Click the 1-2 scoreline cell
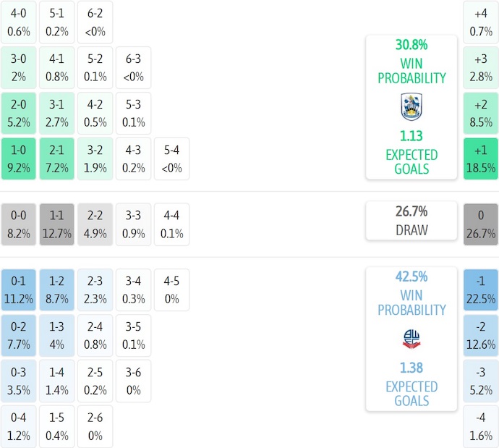499x448 pixels. point(57,289)
